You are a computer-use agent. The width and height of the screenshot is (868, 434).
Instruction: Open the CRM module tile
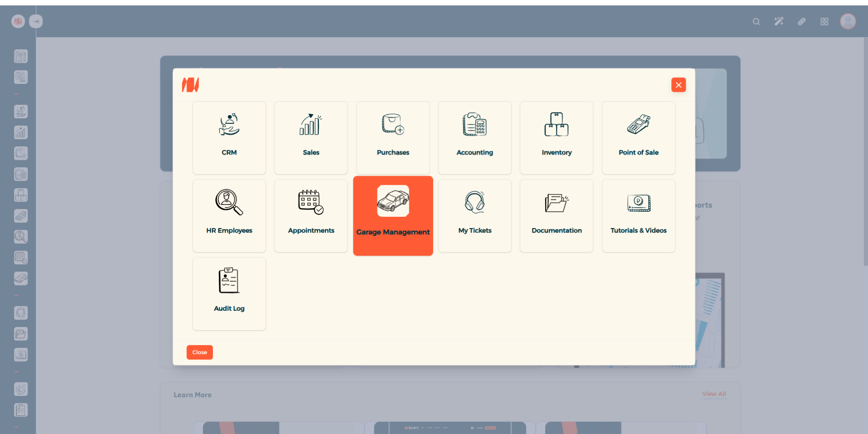(x=229, y=137)
